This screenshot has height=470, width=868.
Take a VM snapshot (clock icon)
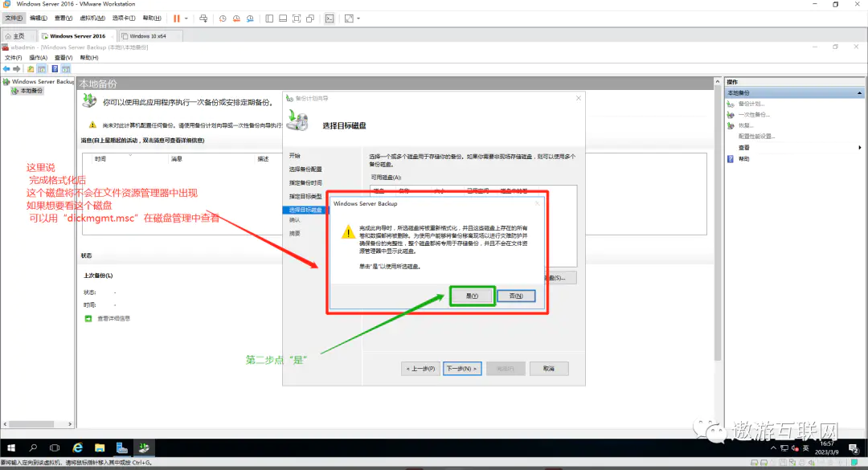pos(223,18)
